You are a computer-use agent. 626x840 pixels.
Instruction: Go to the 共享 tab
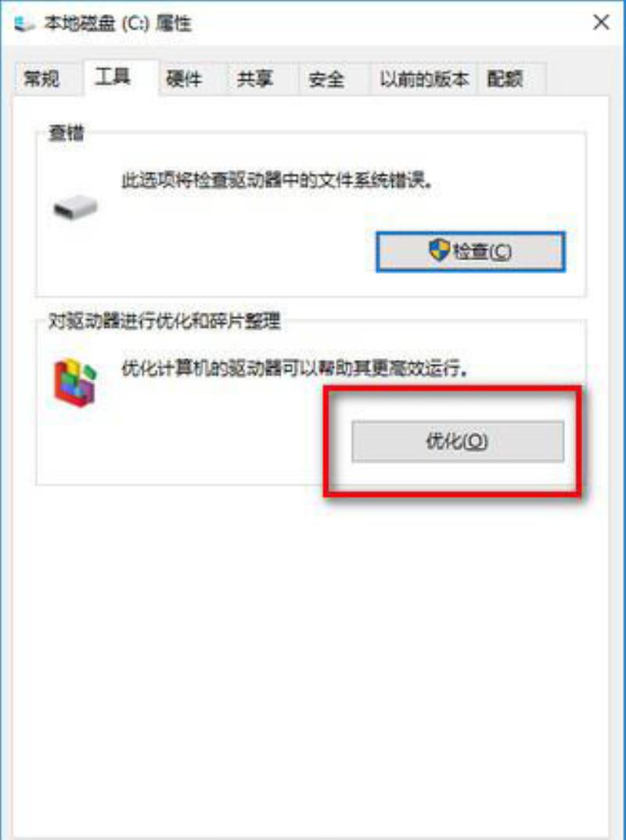254,79
